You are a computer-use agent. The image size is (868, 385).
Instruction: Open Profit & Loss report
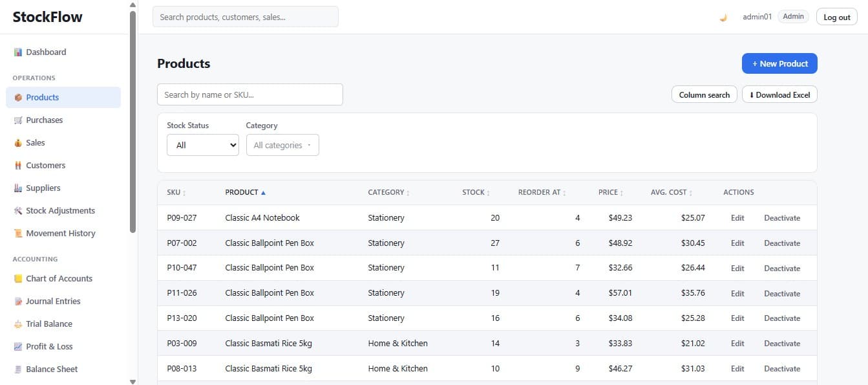pyautogui.click(x=63, y=346)
